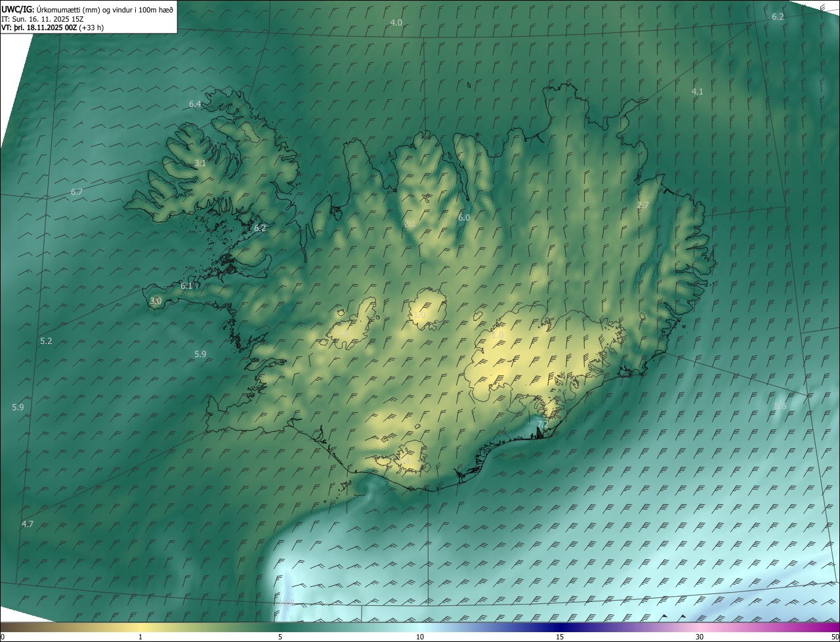Screen dimensions: 840x642
Task: Click the "6.0" value in north Iceland
Action: coord(464,217)
